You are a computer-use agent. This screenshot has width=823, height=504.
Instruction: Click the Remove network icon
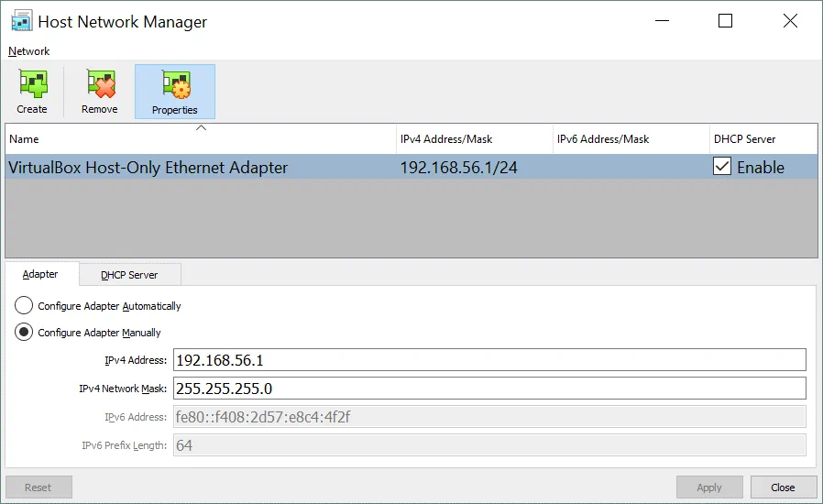99,85
